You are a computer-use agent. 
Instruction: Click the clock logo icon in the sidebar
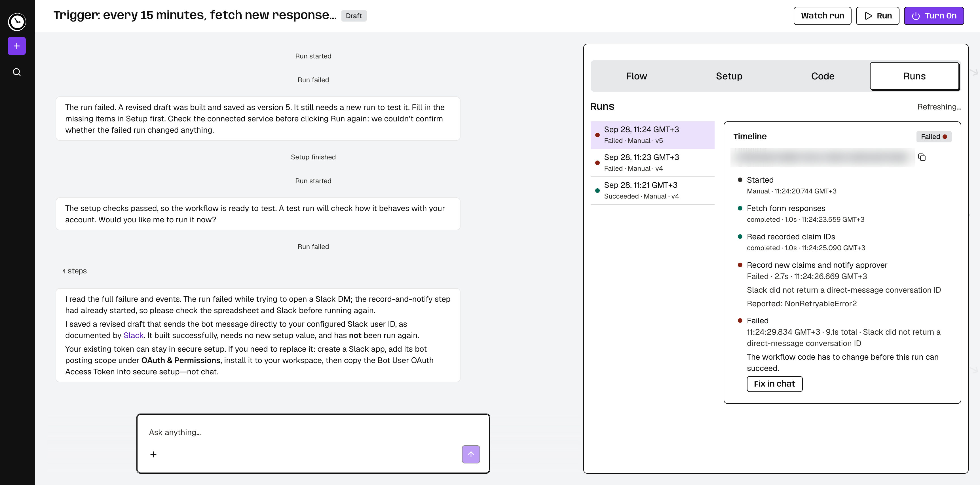[17, 22]
